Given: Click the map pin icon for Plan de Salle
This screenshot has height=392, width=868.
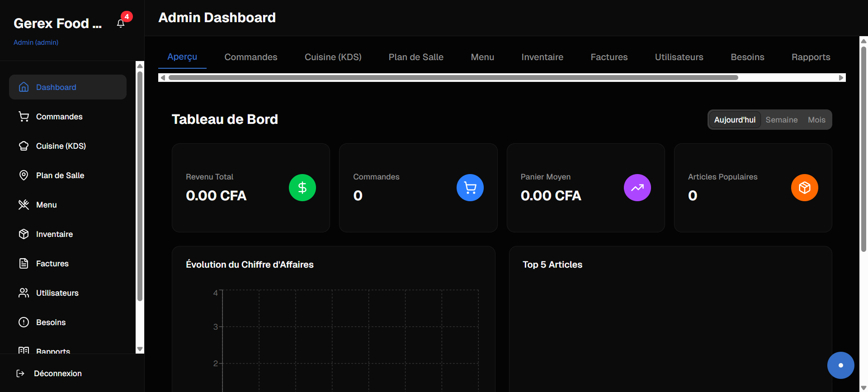Looking at the screenshot, I should point(24,175).
